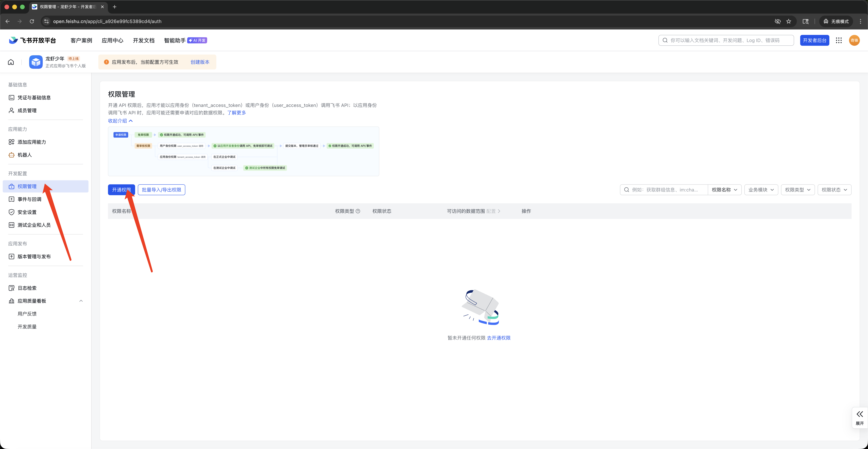Reload the page in the browser

point(32,21)
